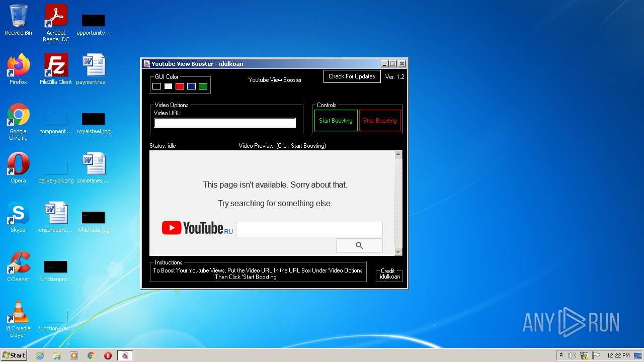
Task: Click the Show desktop tray icon
Action: pos(638,355)
